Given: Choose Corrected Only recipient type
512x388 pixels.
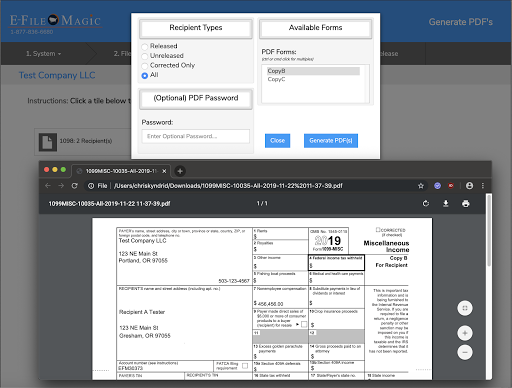Looking at the screenshot, I should (x=145, y=66).
